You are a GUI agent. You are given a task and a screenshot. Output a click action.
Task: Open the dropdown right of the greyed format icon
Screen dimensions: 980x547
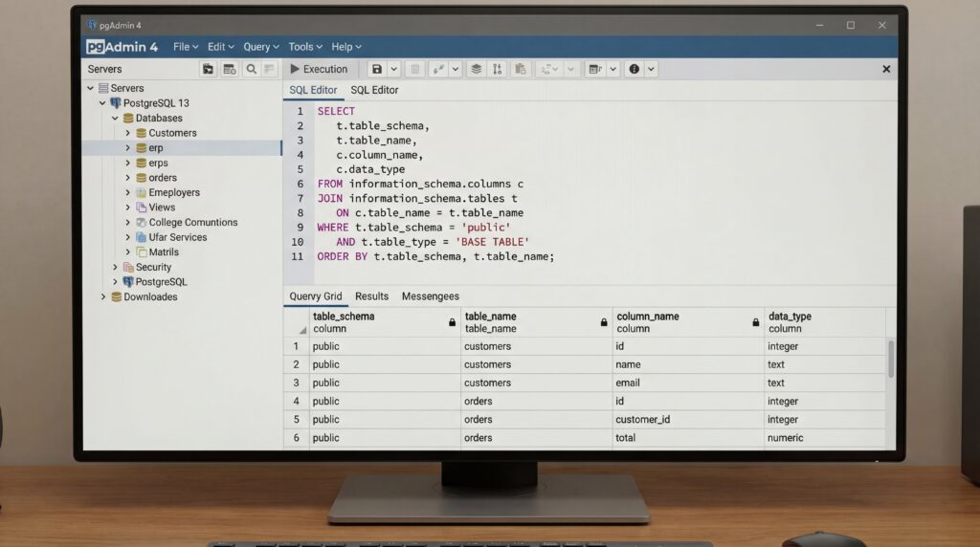(570, 69)
